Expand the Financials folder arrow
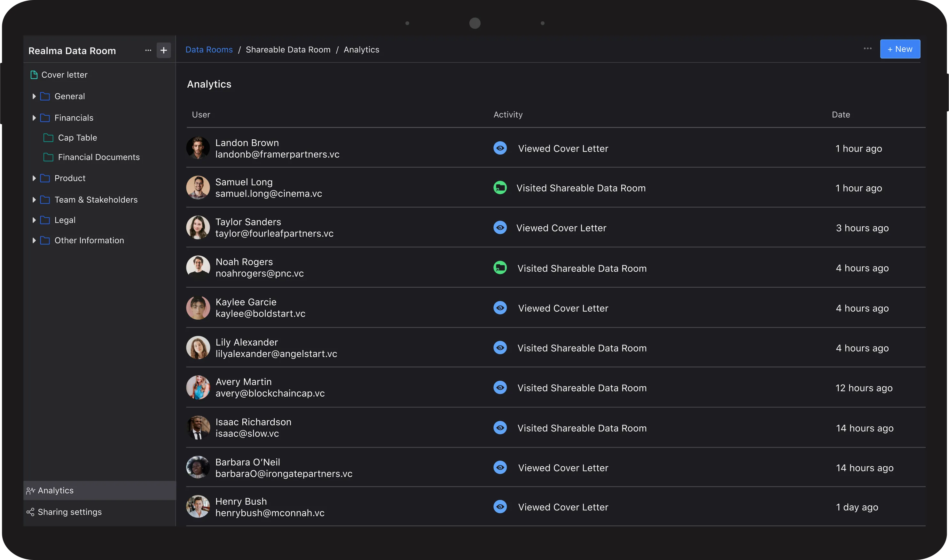Viewport: 949px width, 560px height. 34,118
